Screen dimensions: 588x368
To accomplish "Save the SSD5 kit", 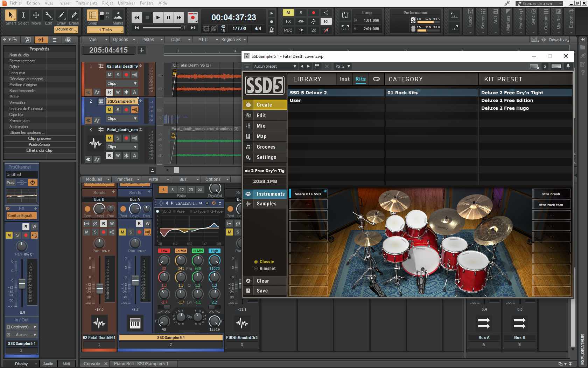I will coord(265,291).
